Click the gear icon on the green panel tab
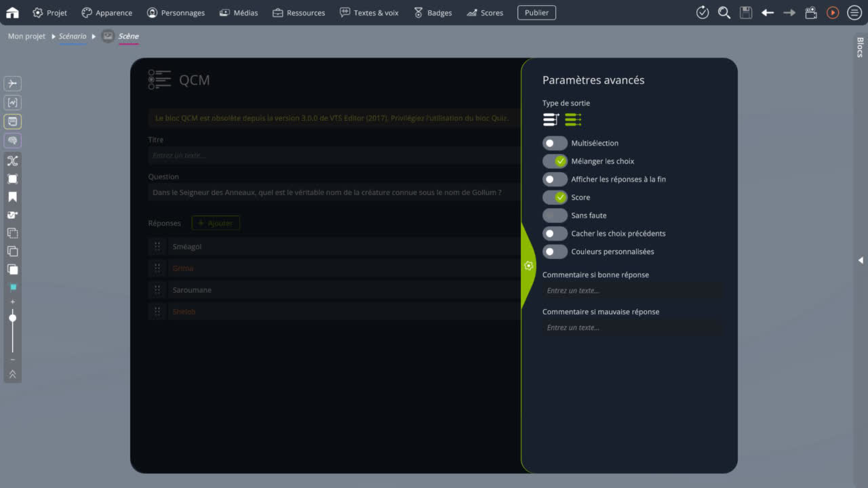This screenshot has height=488, width=868. point(529,266)
